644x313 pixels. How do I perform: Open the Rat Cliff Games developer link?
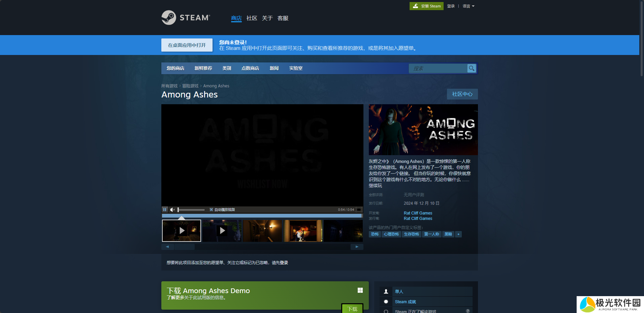click(418, 213)
